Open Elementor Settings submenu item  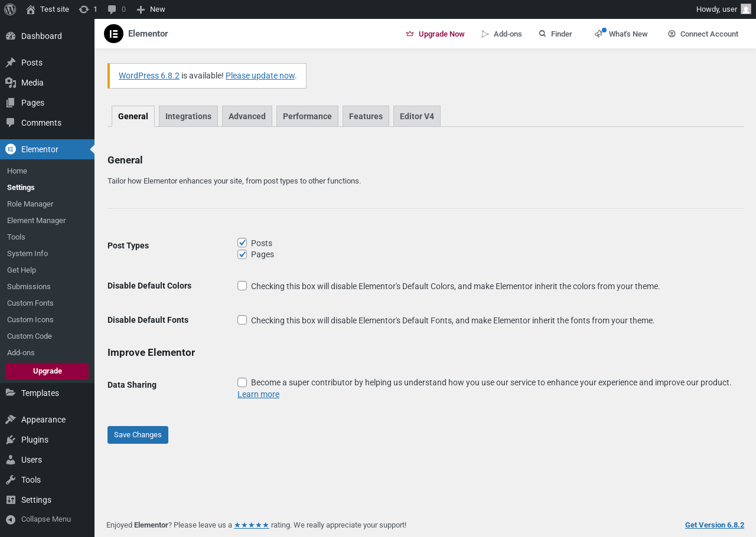tap(21, 187)
